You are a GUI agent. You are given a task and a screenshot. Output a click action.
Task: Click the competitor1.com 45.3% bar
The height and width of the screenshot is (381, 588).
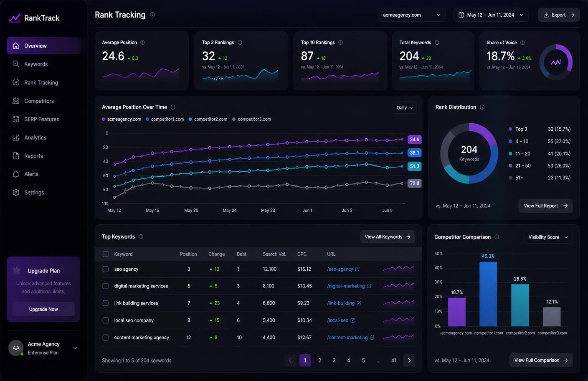(x=488, y=294)
